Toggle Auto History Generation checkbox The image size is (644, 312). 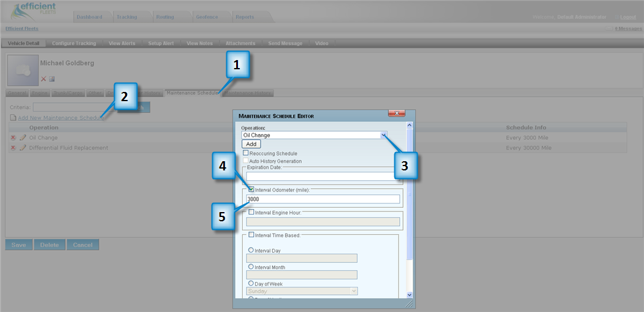pyautogui.click(x=245, y=161)
